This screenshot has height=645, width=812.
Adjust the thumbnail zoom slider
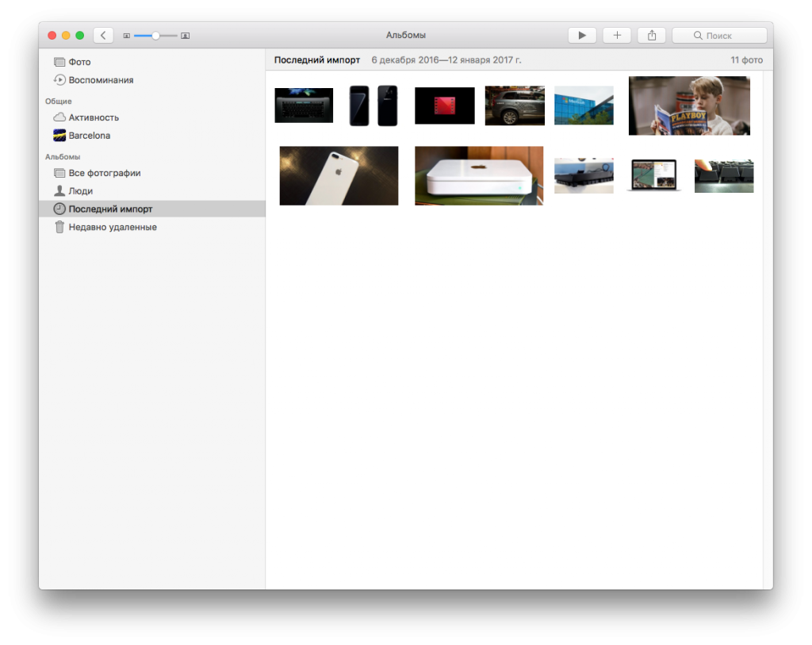click(155, 36)
